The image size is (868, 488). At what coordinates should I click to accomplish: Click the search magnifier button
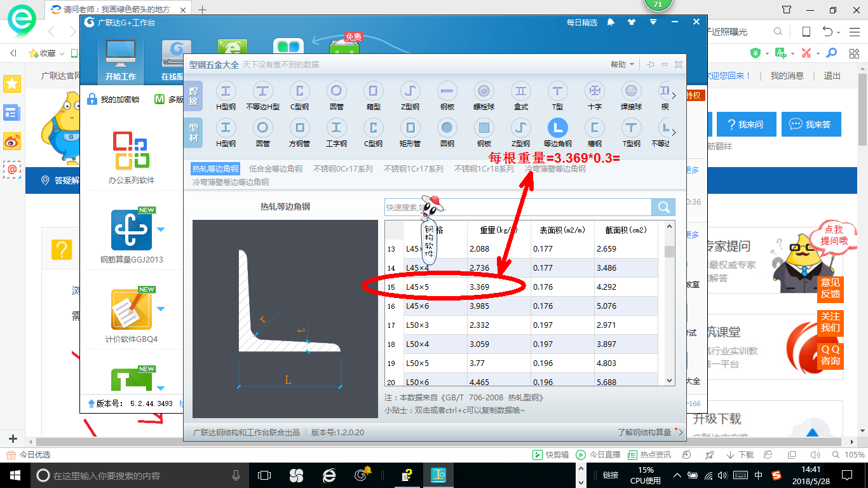click(663, 207)
